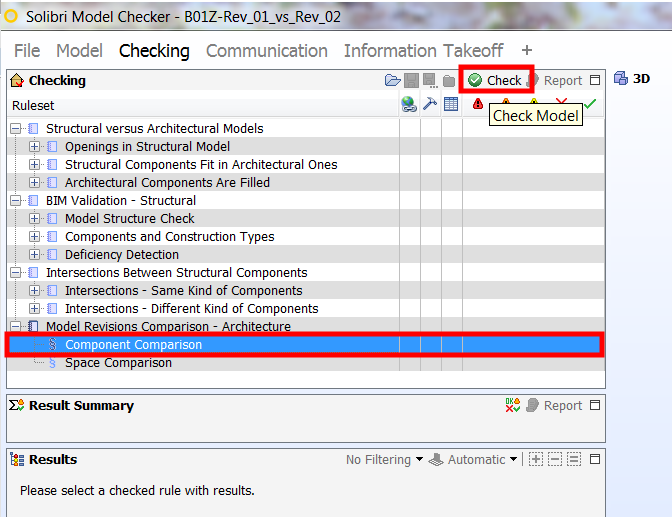
Task: Expand Deficiency Detection
Action: pos(35,254)
